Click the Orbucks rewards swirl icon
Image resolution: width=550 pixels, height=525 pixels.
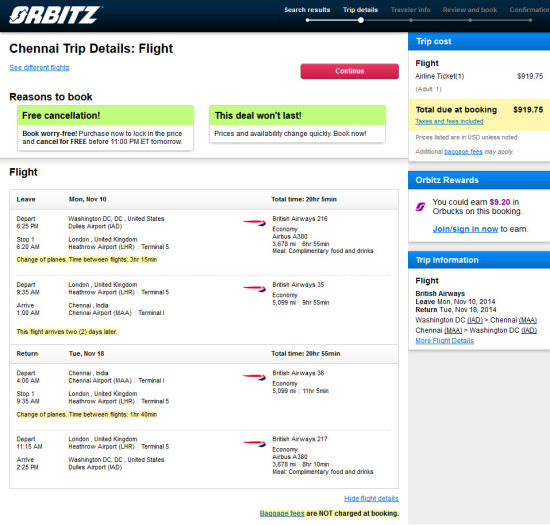420,207
